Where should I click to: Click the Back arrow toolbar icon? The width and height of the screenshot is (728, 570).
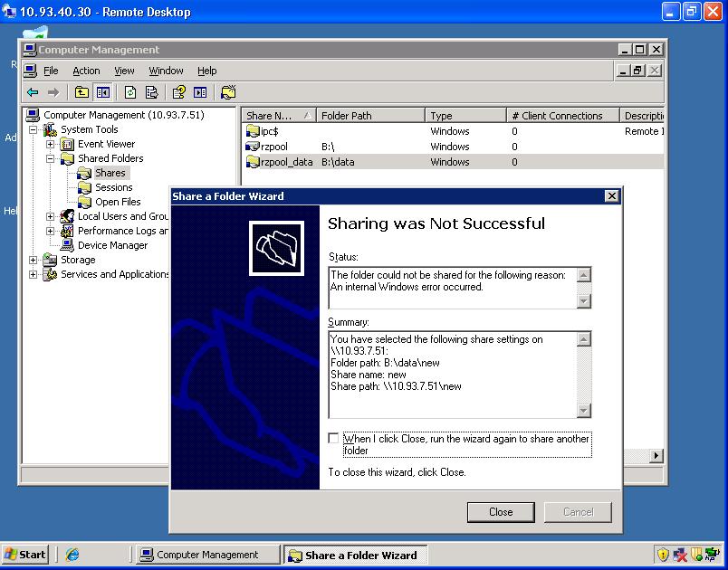[x=33, y=92]
